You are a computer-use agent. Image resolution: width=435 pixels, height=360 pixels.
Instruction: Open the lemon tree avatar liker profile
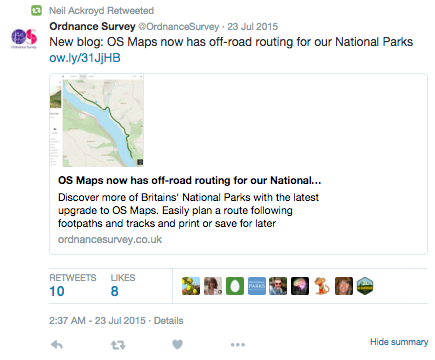pyautogui.click(x=191, y=286)
